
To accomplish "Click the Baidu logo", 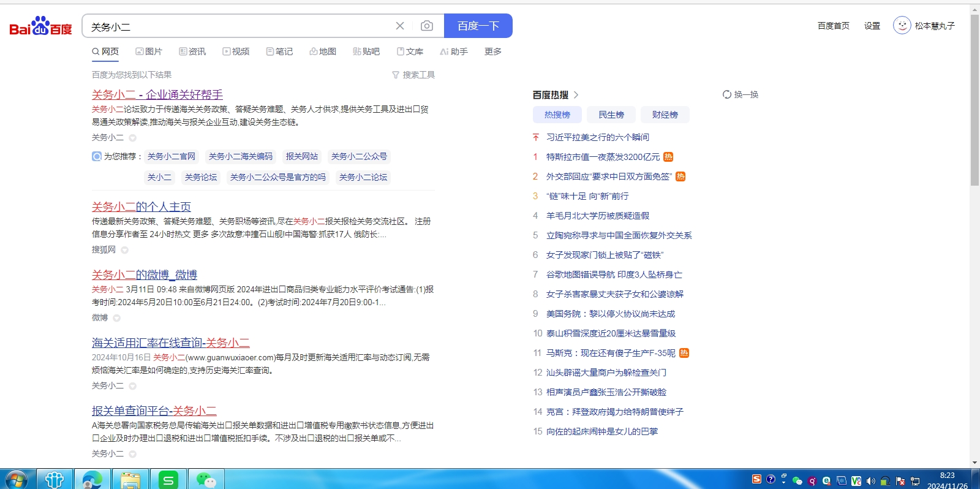I will click(x=40, y=26).
